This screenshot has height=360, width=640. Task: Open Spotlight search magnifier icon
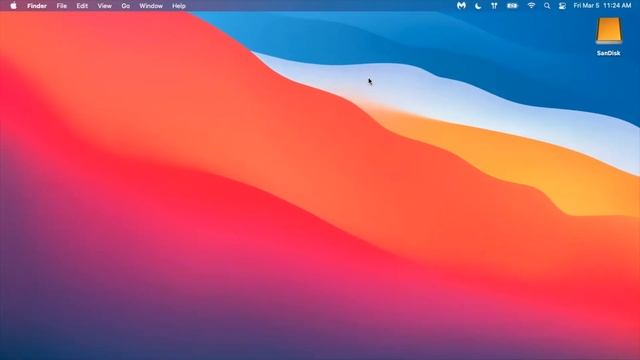(x=547, y=6)
